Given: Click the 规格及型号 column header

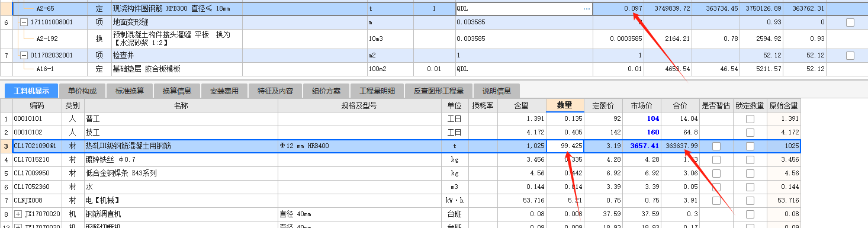Looking at the screenshot, I should [359, 105].
